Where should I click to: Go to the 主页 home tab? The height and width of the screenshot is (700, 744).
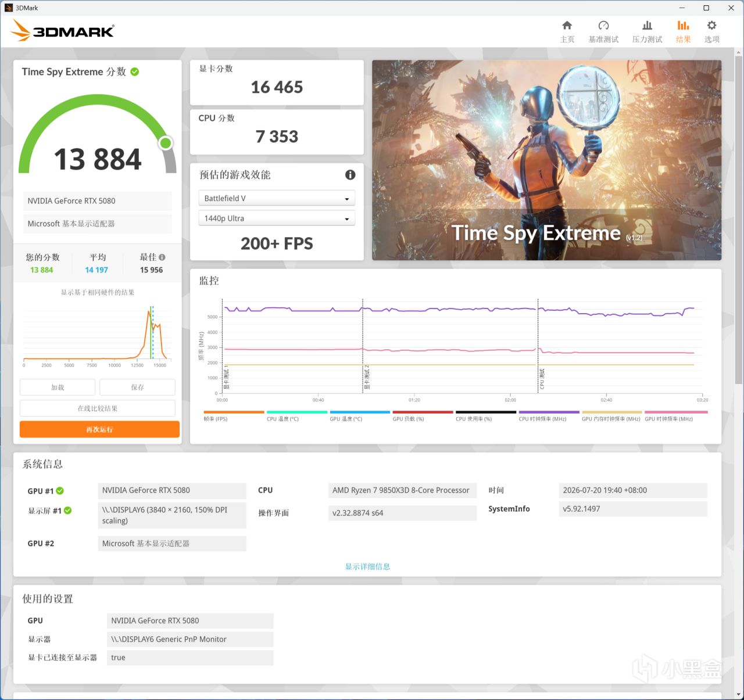tap(567, 31)
